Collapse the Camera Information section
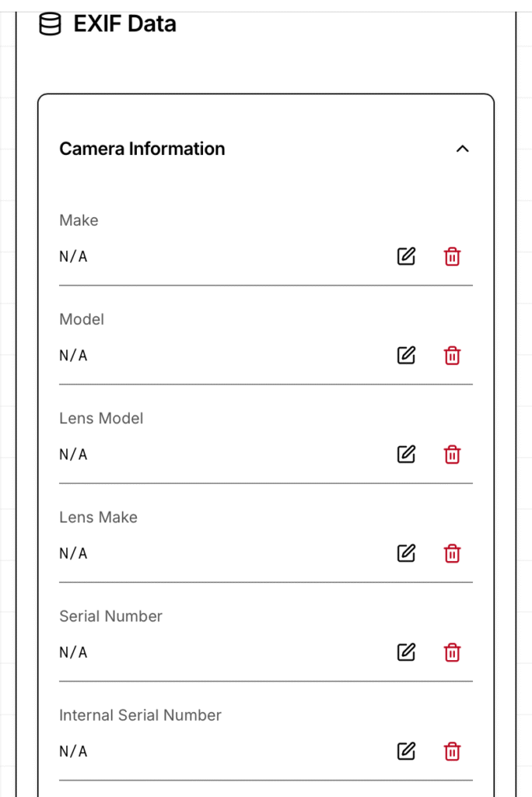This screenshot has width=532, height=797. [462, 149]
